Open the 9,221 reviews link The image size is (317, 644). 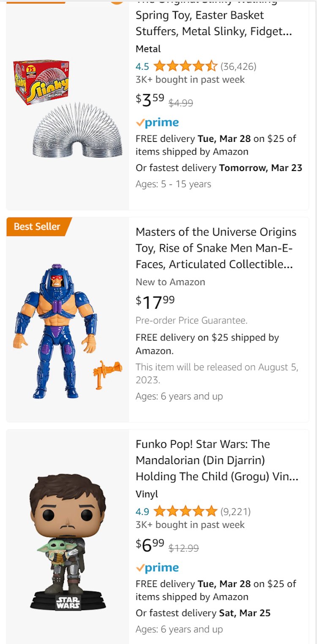pyautogui.click(x=235, y=512)
